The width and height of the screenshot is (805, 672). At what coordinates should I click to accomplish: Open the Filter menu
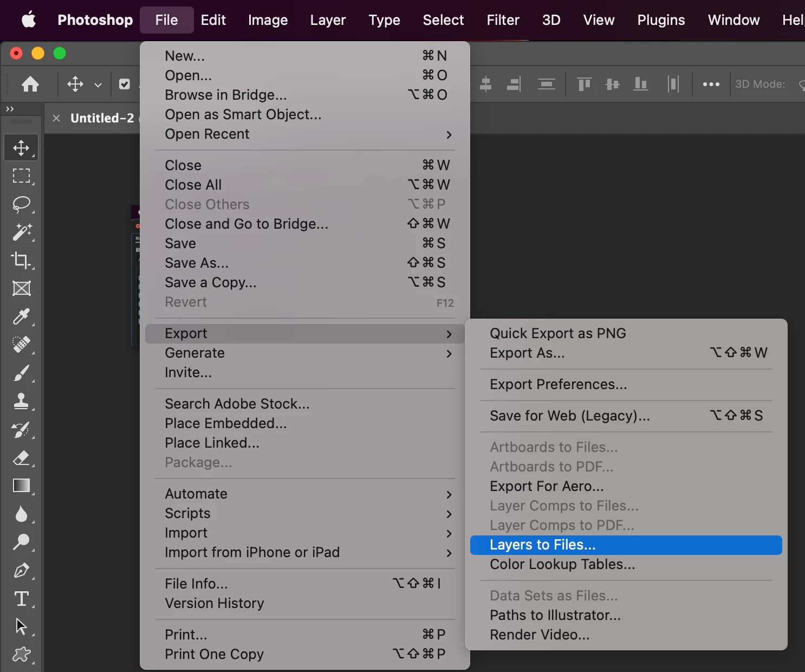[503, 20]
